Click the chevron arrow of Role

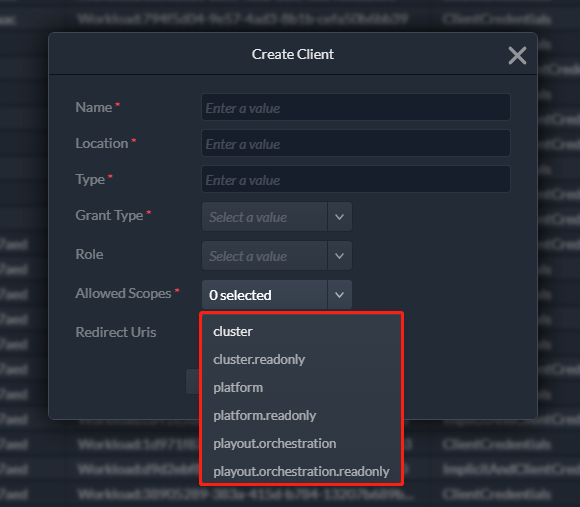pyautogui.click(x=340, y=256)
